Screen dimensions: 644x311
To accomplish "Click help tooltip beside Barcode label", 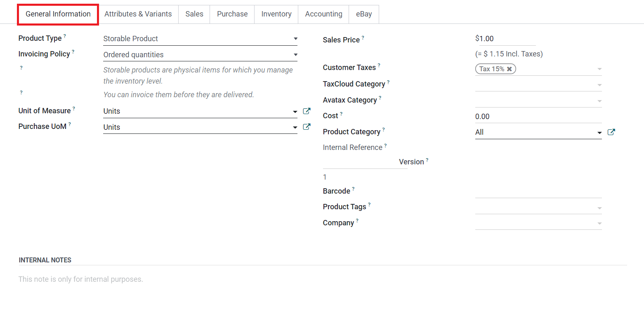I will point(353,189).
